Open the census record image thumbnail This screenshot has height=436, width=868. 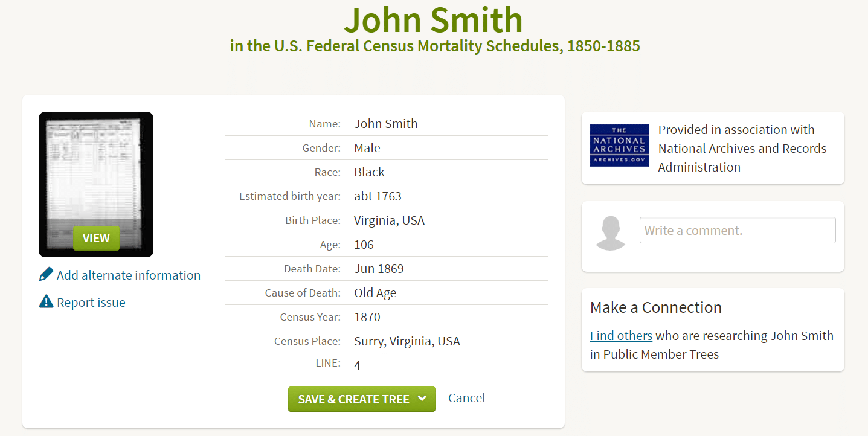[x=96, y=184]
